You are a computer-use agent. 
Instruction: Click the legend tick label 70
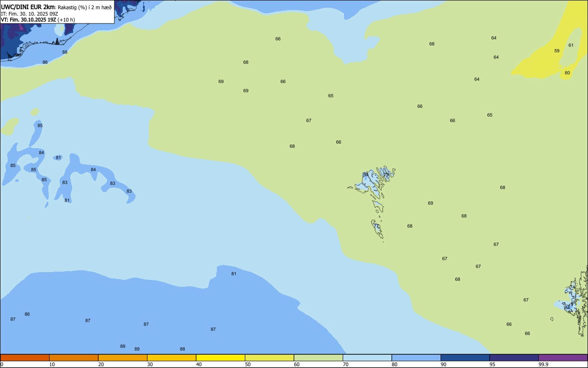pyautogui.click(x=345, y=364)
